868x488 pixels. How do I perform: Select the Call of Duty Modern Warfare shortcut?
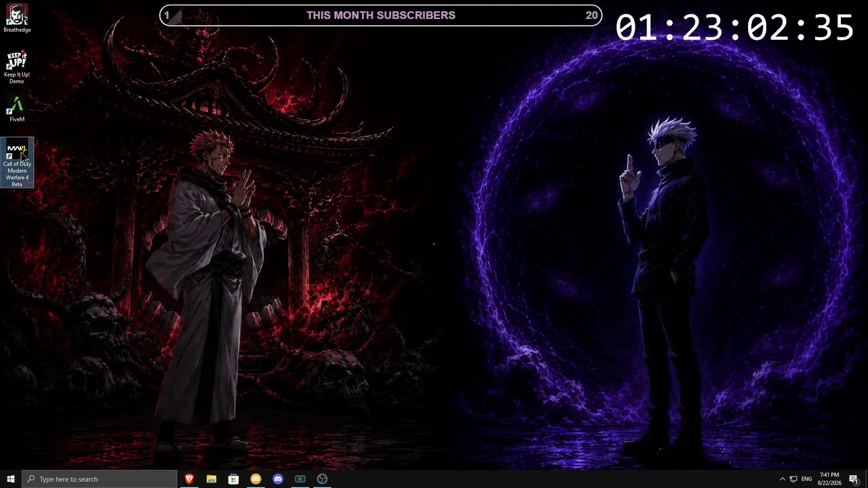coord(17,163)
